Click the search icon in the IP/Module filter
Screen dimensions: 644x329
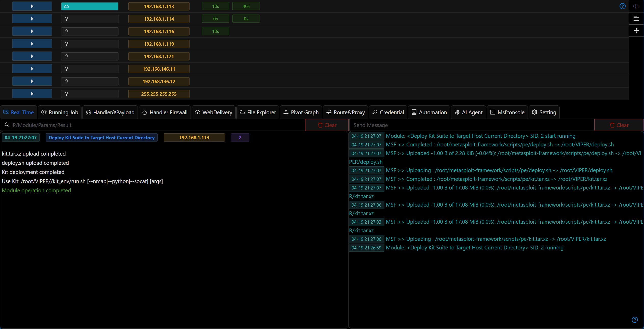click(7, 125)
